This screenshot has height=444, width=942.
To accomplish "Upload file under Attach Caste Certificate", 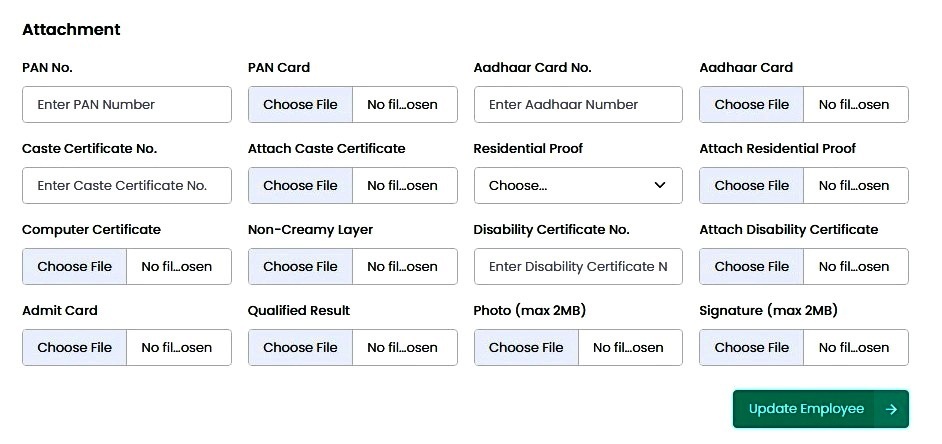I will tap(301, 186).
